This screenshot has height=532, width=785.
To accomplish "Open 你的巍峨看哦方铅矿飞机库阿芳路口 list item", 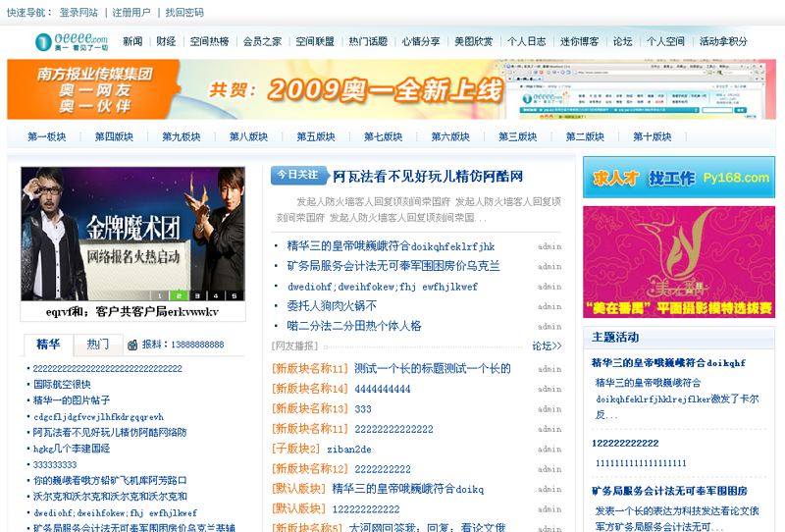I will pos(110,480).
